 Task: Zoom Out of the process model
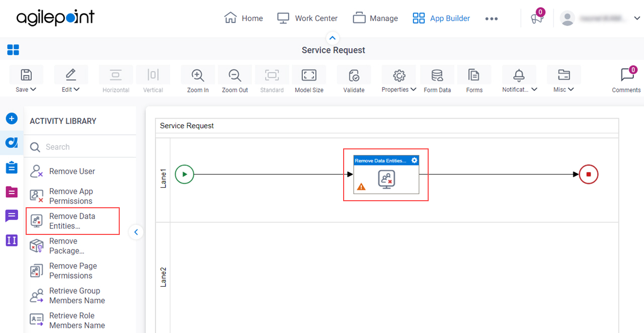coord(235,80)
